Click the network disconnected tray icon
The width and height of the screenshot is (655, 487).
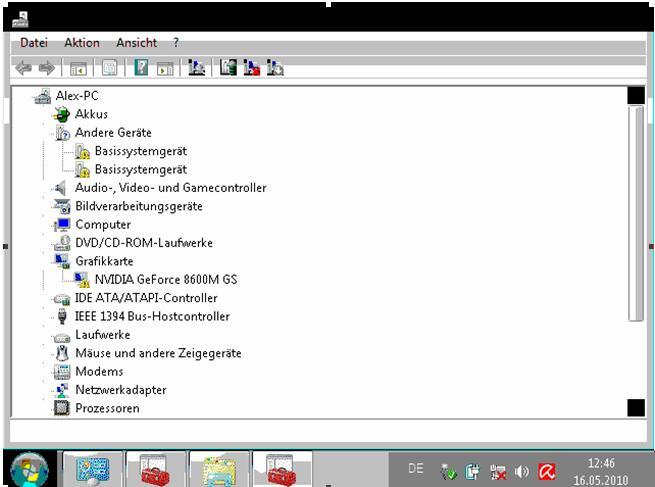pos(498,472)
